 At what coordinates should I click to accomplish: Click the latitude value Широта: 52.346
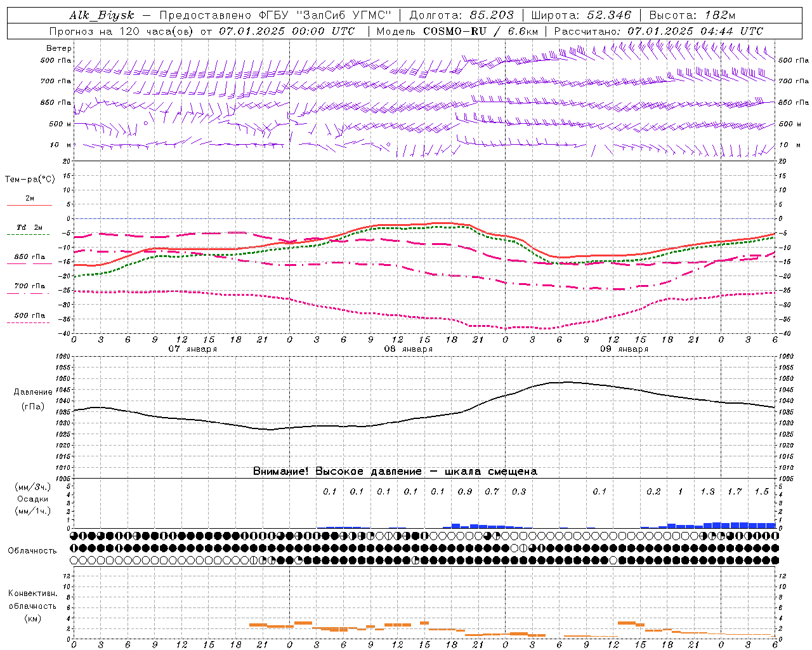point(581,15)
